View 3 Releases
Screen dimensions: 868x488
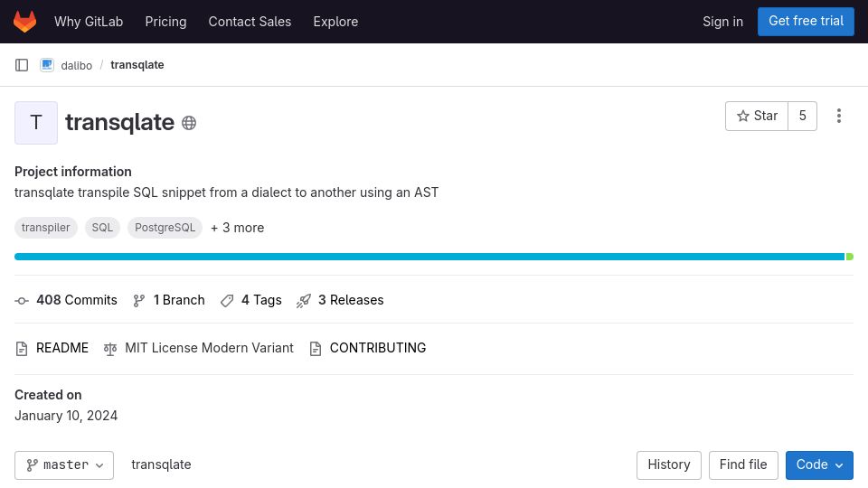click(351, 300)
